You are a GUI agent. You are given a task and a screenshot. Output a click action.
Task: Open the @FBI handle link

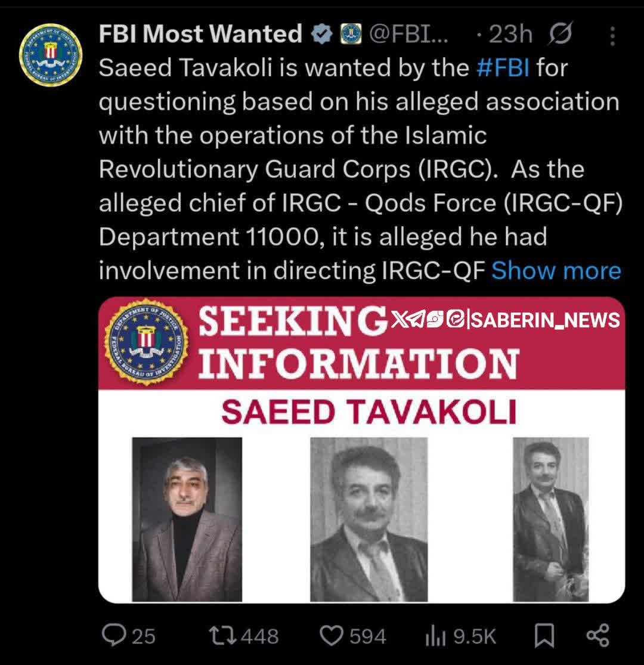point(409,35)
